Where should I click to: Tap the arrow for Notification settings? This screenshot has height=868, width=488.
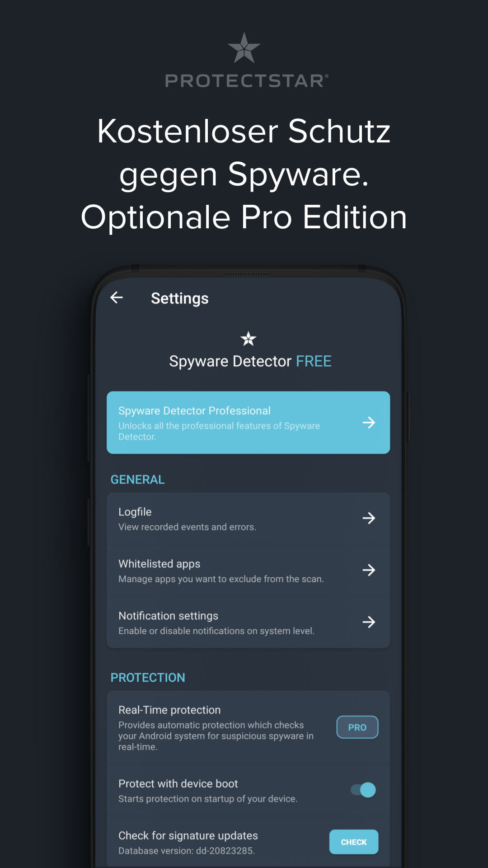[369, 622]
